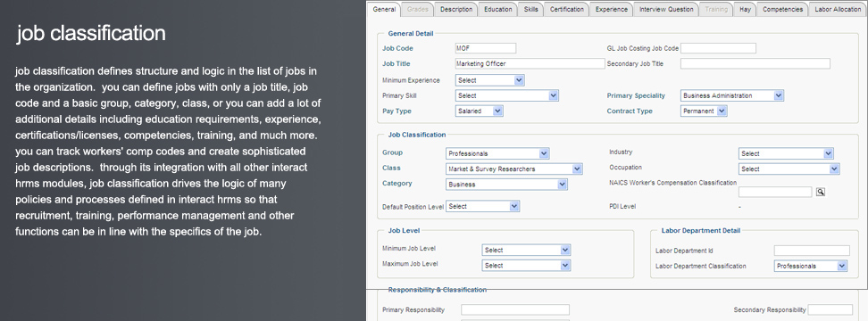
Task: Click the GL Job Costing Job Code field
Action: coord(718,49)
